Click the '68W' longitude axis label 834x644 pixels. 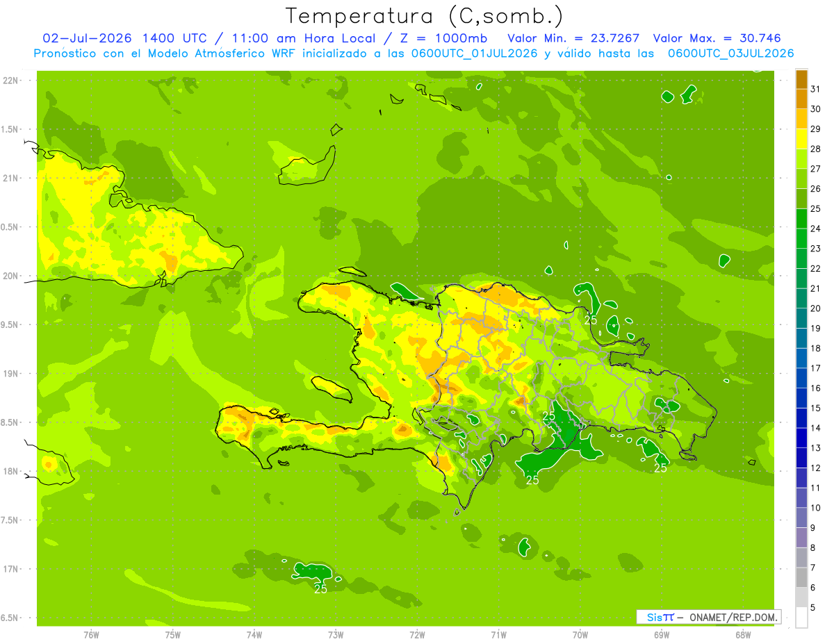[x=743, y=635]
